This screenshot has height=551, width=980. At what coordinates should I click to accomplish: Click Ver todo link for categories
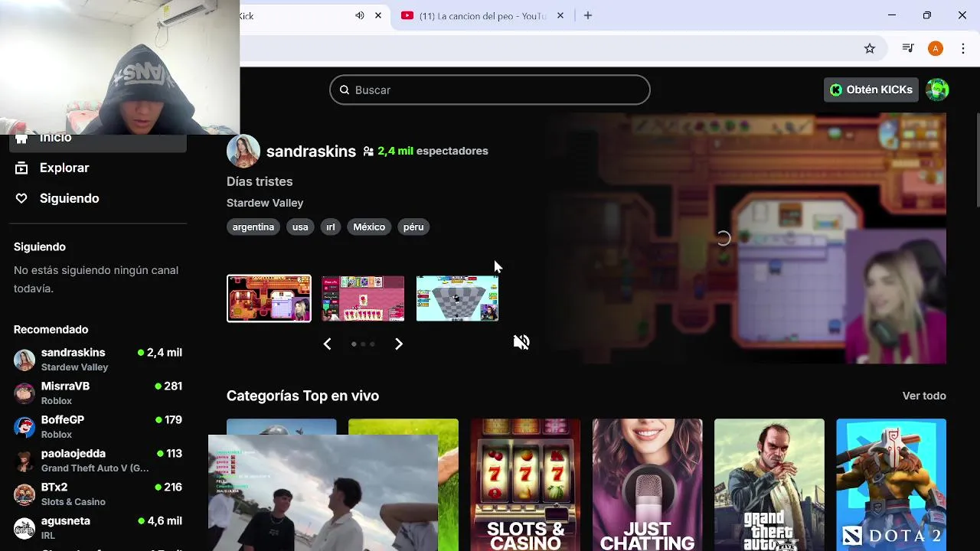click(924, 396)
